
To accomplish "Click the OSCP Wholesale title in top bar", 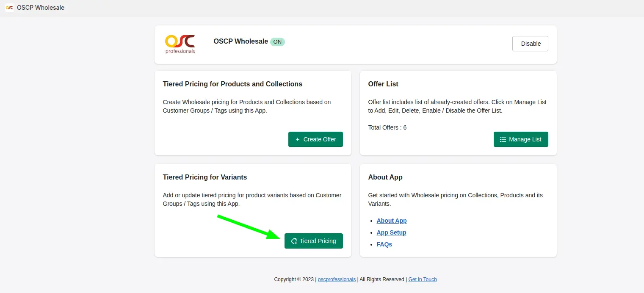I will point(41,8).
